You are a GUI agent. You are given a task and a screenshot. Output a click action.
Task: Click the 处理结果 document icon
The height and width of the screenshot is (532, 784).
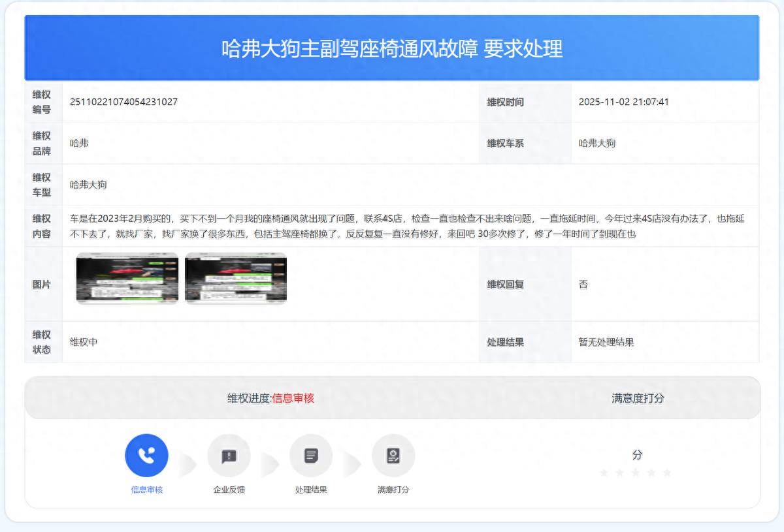311,456
